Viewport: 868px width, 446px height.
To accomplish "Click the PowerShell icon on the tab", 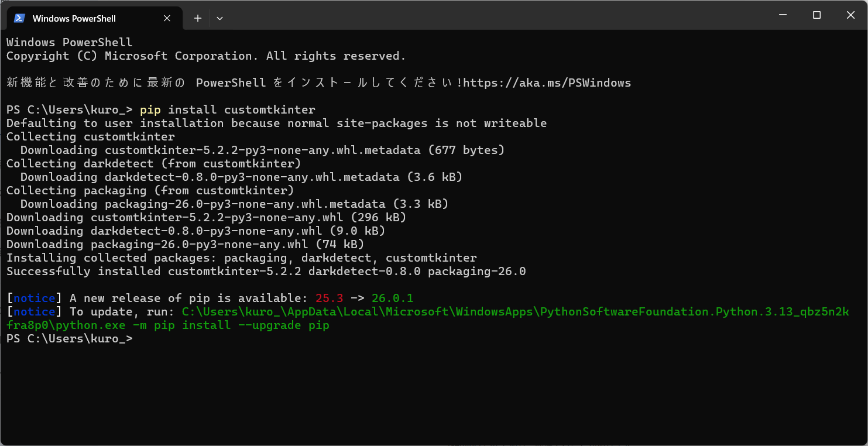I will [19, 18].
